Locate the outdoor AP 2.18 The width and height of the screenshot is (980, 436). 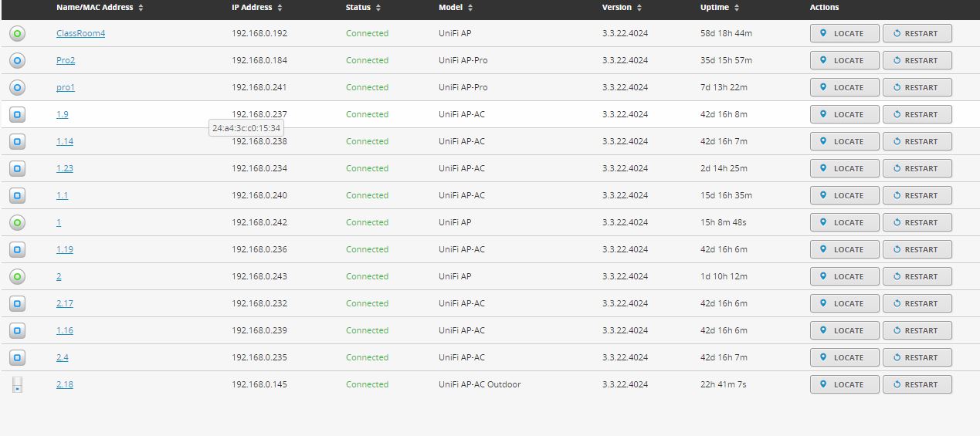click(x=844, y=385)
